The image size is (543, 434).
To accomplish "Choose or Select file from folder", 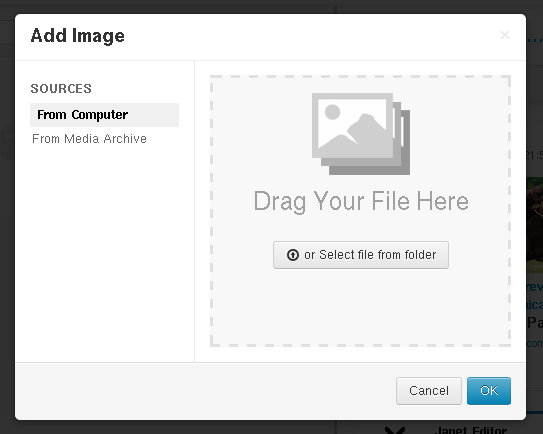I will 360,255.
